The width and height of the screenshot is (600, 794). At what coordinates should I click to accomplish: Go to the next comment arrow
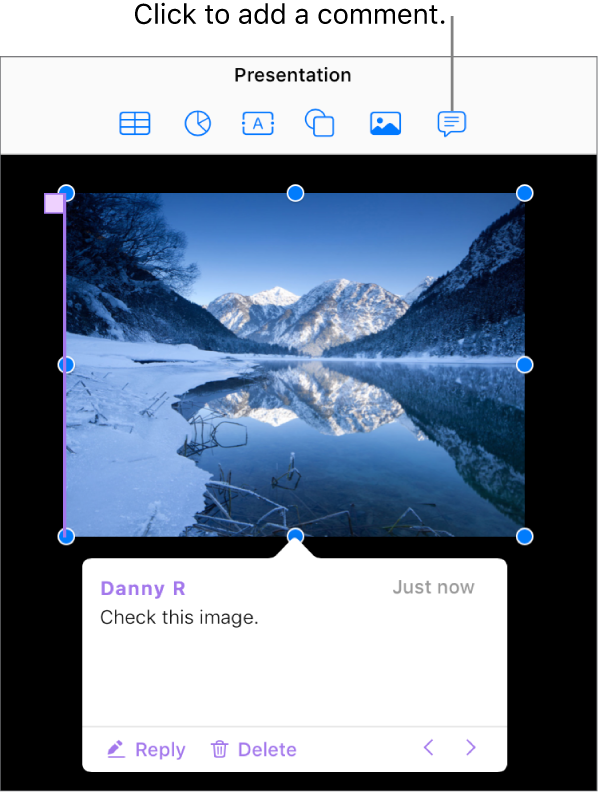(471, 747)
